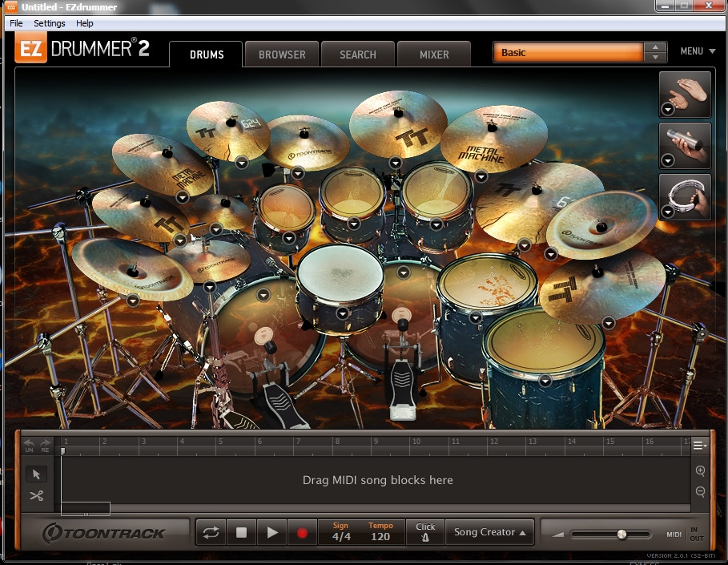
Task: Stop playback with the stop button
Action: click(241, 532)
